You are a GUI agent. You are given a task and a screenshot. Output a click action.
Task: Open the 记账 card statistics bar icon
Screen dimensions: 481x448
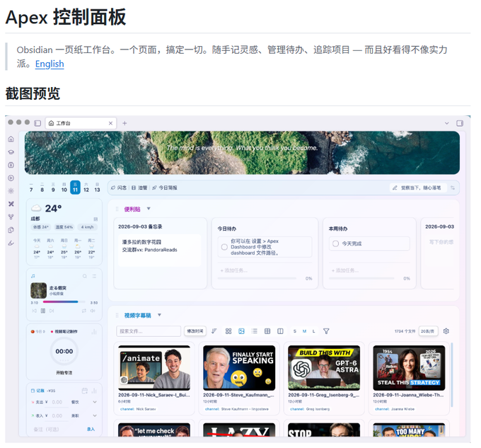[94, 391]
